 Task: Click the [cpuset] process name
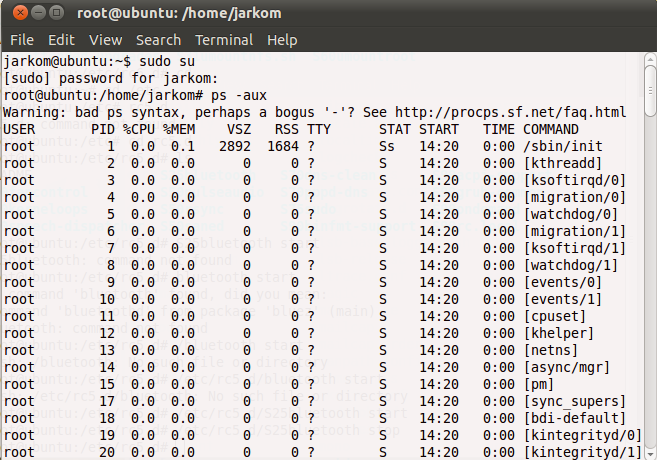[555, 316]
